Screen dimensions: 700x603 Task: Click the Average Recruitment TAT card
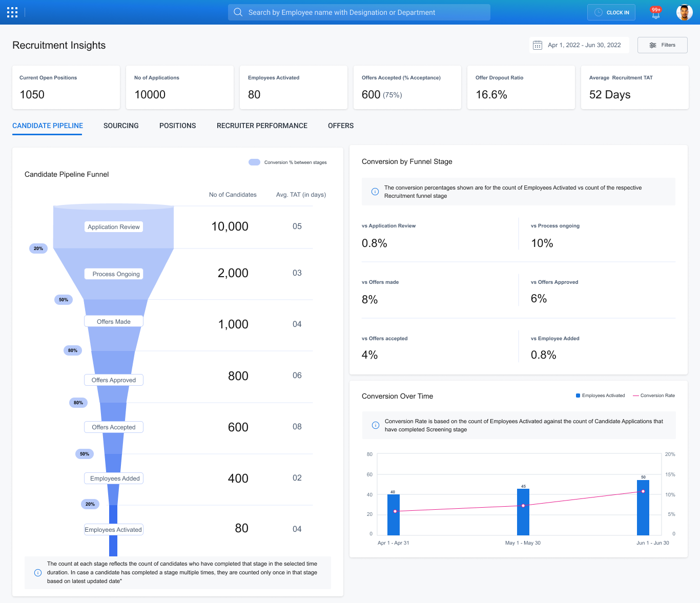(635, 87)
